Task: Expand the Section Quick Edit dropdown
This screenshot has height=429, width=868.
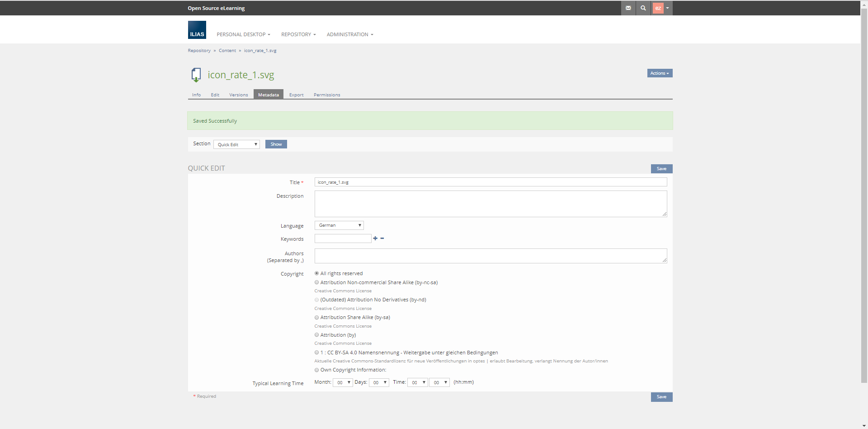Action: tap(236, 144)
